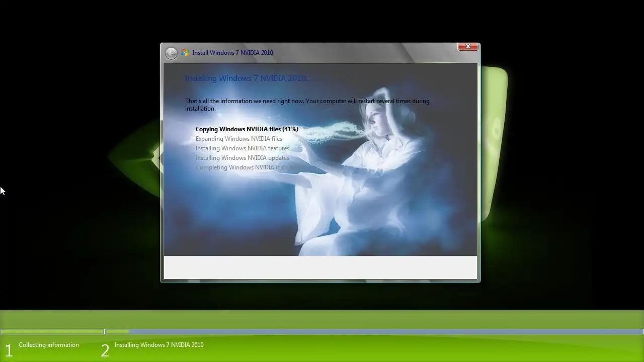The height and width of the screenshot is (362, 644).
Task: Click the 'Collecting information' stage label
Action: [49, 345]
